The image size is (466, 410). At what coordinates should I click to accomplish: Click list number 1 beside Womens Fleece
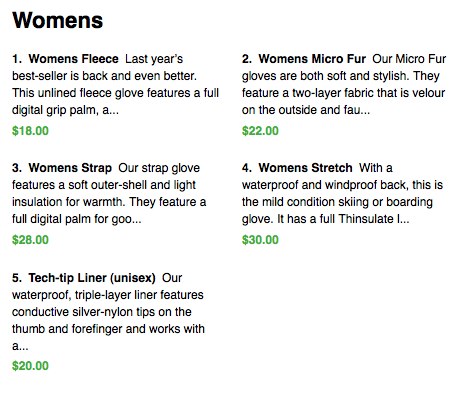[17, 59]
